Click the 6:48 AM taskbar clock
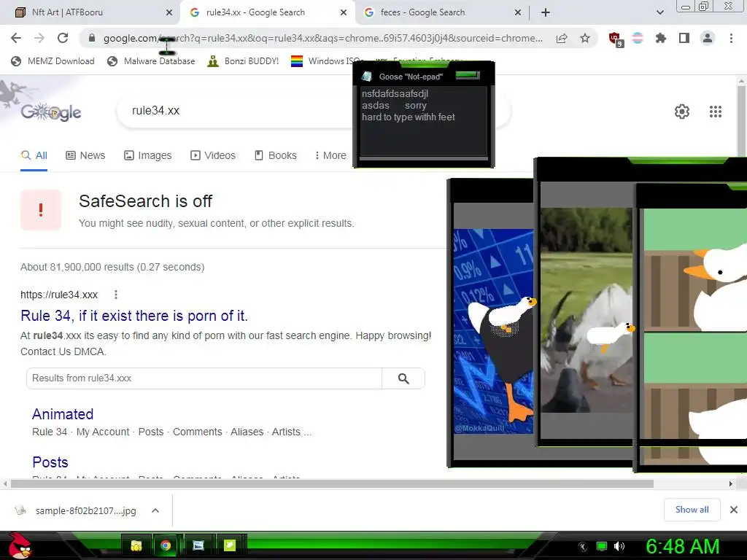The height and width of the screenshot is (560, 747). pos(683,546)
